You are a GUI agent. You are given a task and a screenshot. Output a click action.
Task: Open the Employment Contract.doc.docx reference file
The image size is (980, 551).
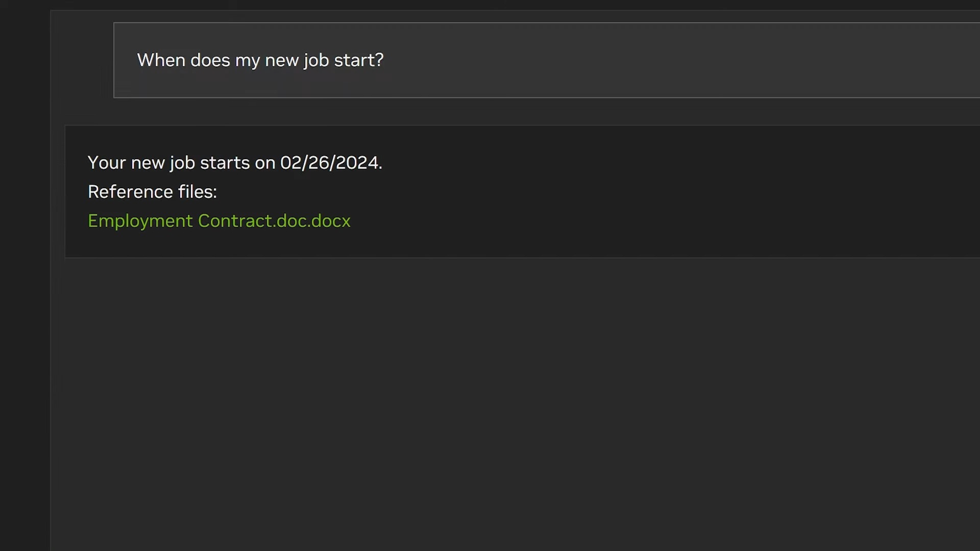219,221
